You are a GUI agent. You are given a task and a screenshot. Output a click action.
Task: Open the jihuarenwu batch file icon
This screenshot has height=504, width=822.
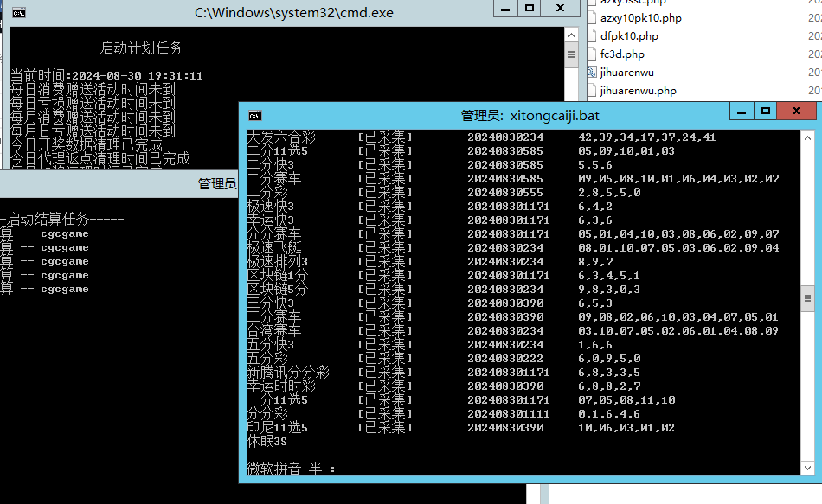(x=592, y=73)
